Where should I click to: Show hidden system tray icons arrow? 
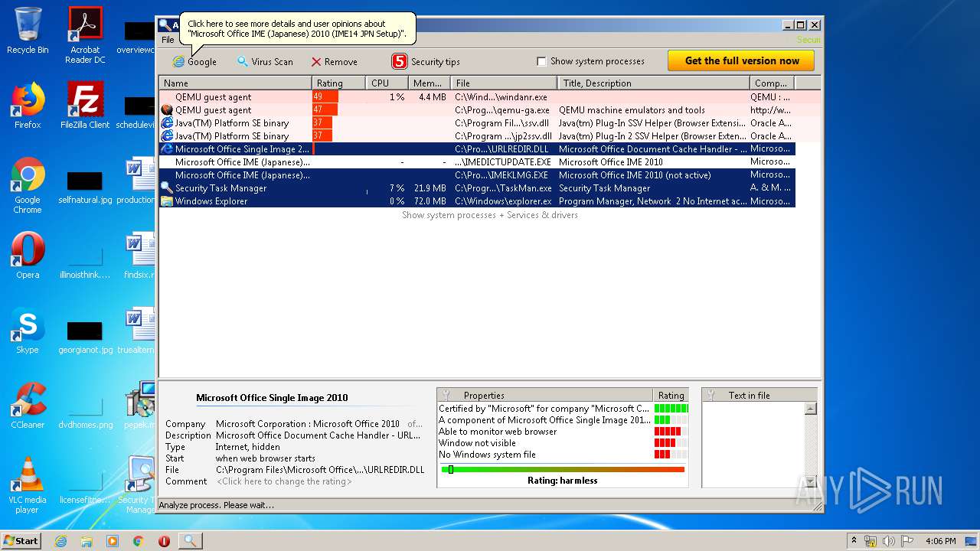(x=854, y=541)
